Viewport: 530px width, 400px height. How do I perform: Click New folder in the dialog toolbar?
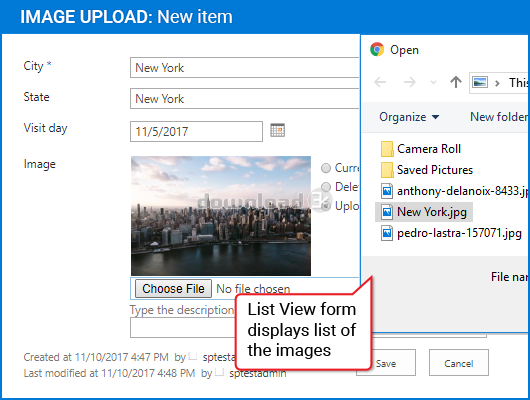[499, 117]
